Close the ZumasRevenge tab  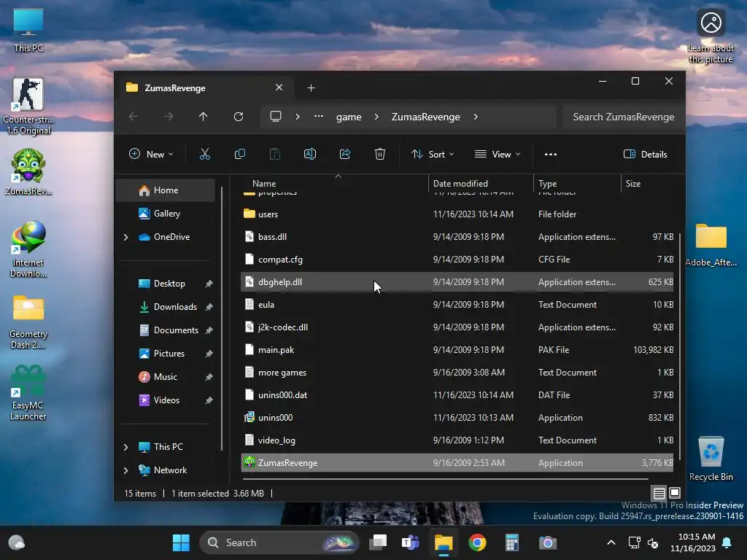[x=279, y=87]
